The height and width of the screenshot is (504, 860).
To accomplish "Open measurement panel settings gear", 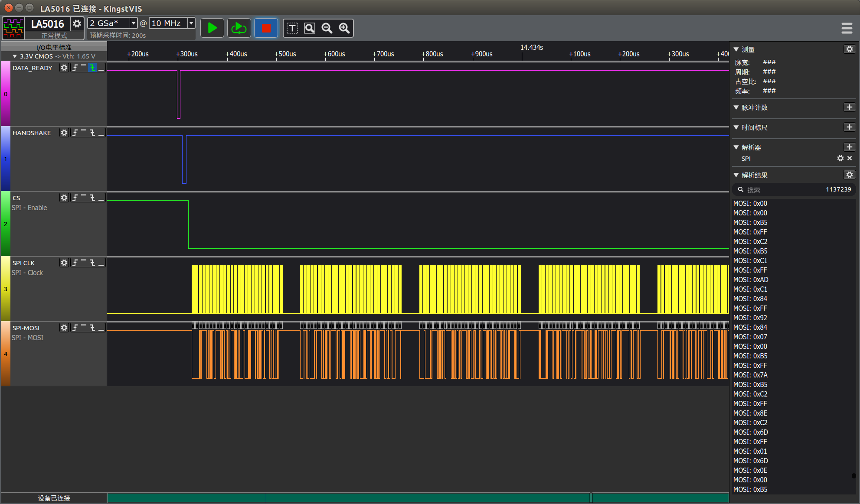I will 849,49.
